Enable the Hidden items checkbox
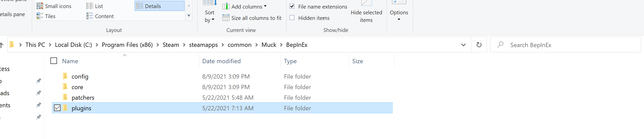The width and height of the screenshot is (644, 139). pyautogui.click(x=292, y=18)
